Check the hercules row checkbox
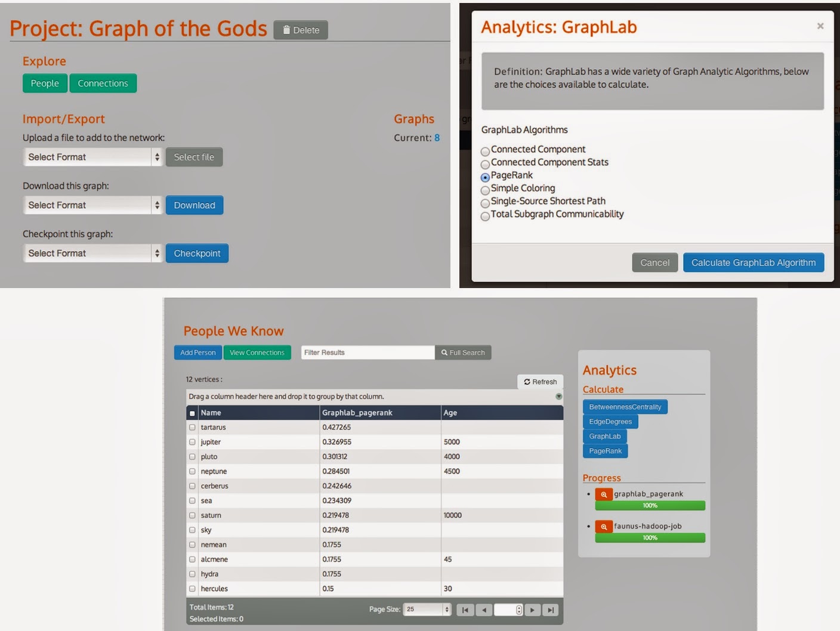The image size is (840, 631). pos(192,589)
